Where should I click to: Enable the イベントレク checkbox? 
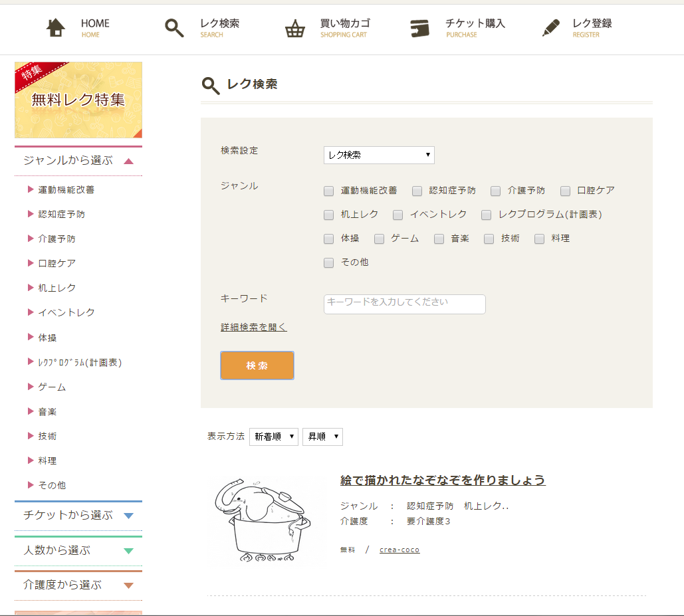point(398,215)
